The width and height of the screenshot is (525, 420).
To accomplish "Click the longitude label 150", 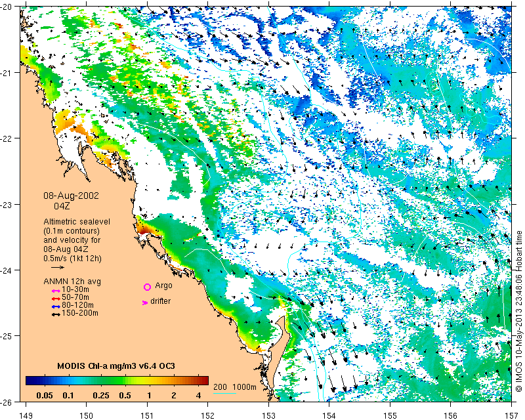I will tap(87, 415).
